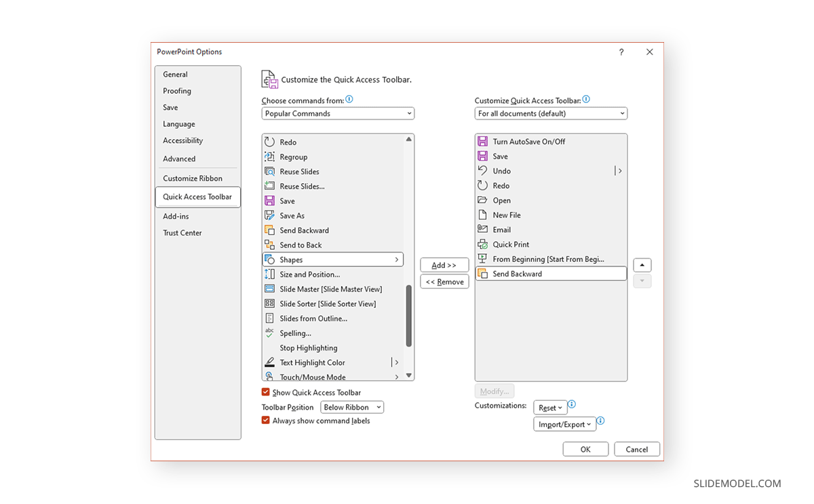The height and width of the screenshot is (504, 814).
Task: Select the Email icon
Action: 482,229
